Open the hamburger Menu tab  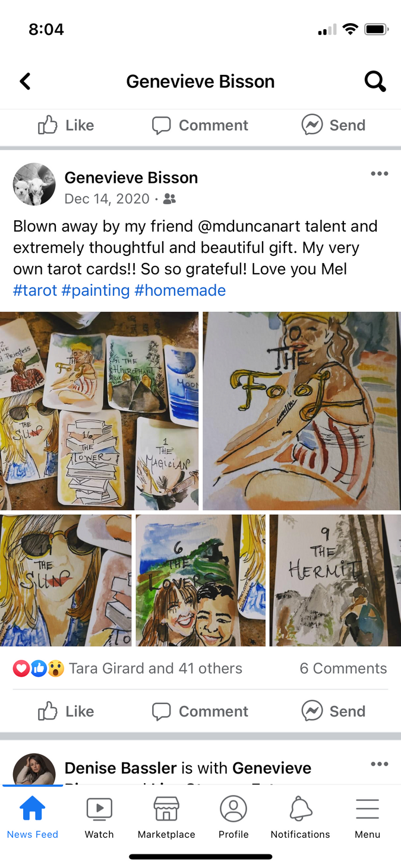coord(368,818)
